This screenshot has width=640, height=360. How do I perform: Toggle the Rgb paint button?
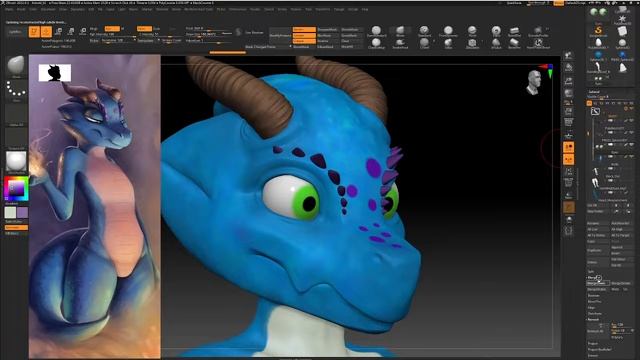point(112,29)
